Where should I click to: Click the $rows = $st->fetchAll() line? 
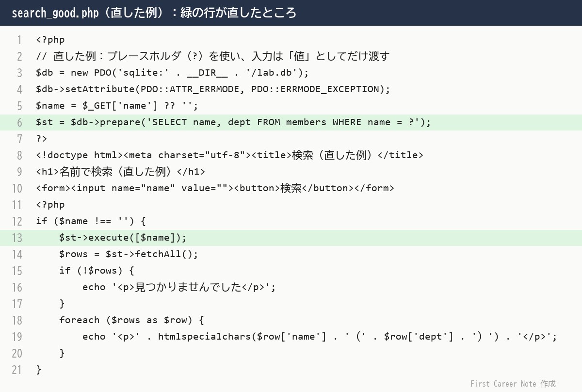[129, 254]
